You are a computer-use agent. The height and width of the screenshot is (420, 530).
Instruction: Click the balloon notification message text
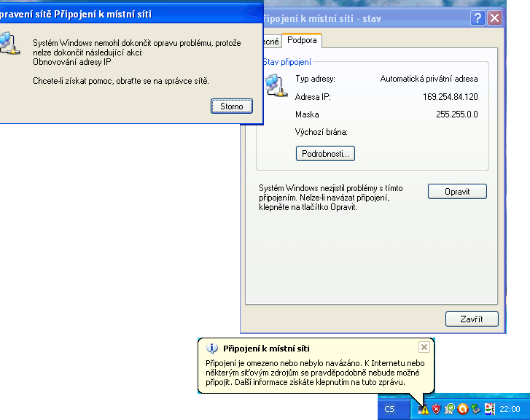[315, 372]
